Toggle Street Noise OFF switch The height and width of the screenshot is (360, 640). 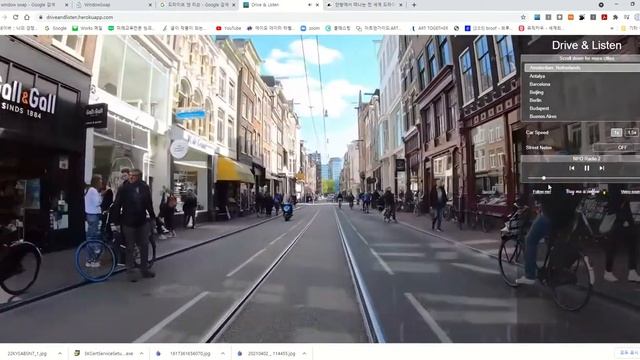tap(617, 147)
